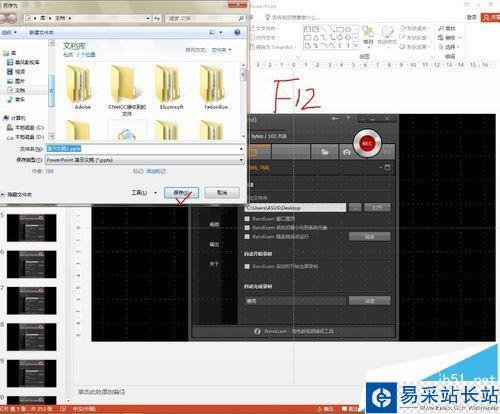Image resolution: width=500 pixels, height=414 pixels.
Task: Open the help icon in Save As dialog
Action: (x=237, y=32)
